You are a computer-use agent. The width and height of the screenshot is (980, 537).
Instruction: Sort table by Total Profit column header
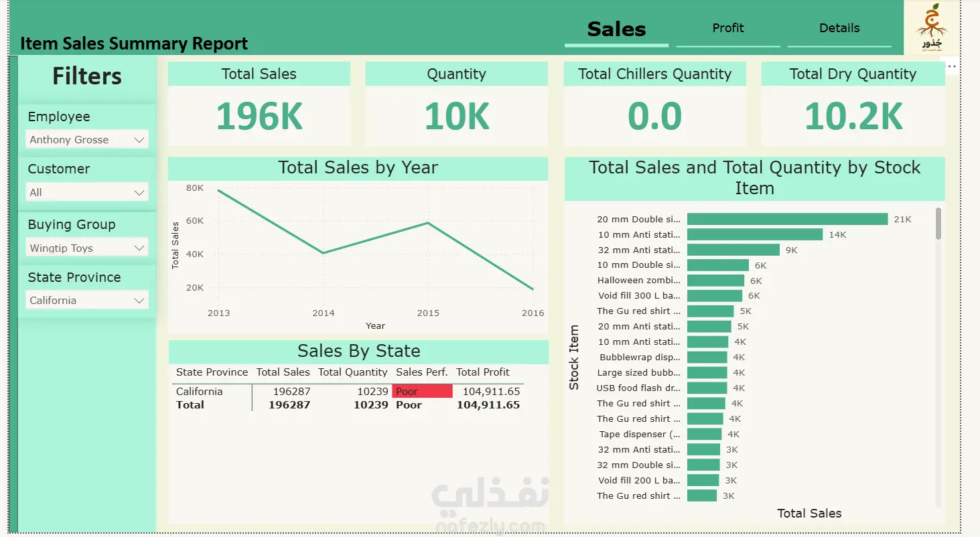pyautogui.click(x=483, y=372)
